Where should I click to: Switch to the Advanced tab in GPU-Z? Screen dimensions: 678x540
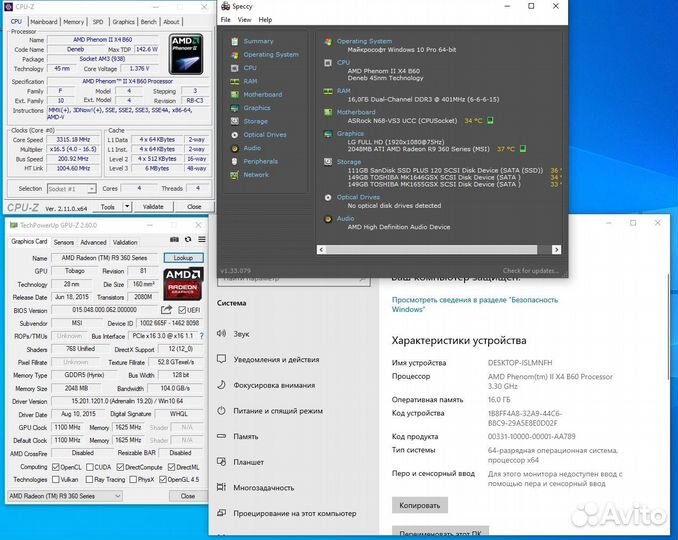[93, 243]
